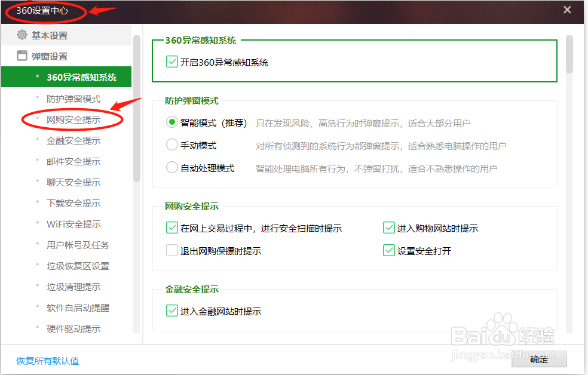Viewport: 588px width, 375px height.
Task: Click the 网购安全提示 group heading
Action: coord(192,207)
